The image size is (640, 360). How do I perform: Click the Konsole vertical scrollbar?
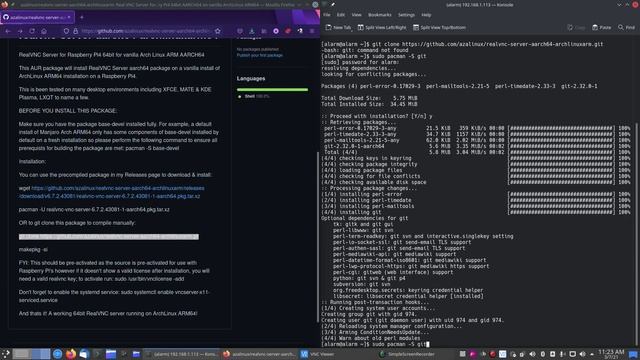tap(636, 235)
